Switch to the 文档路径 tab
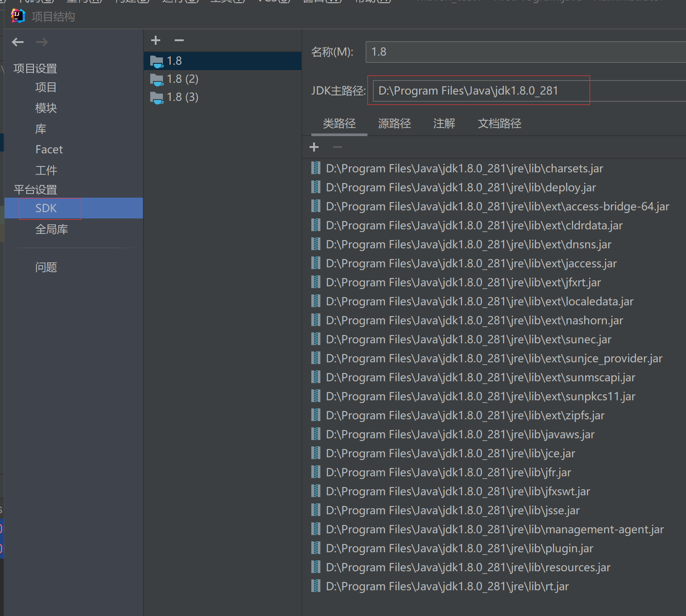Viewport: 686px width, 616px height. click(500, 123)
